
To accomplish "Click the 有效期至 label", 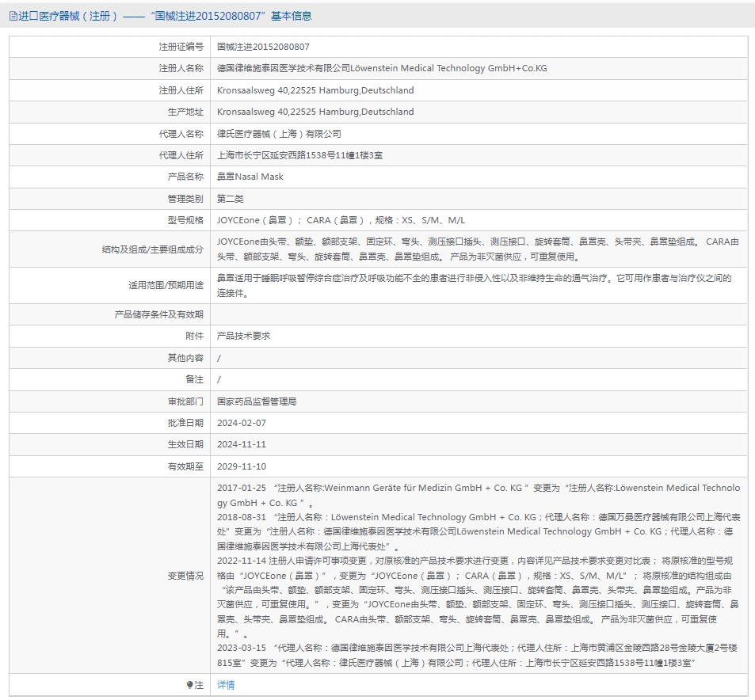I will coord(185,466).
